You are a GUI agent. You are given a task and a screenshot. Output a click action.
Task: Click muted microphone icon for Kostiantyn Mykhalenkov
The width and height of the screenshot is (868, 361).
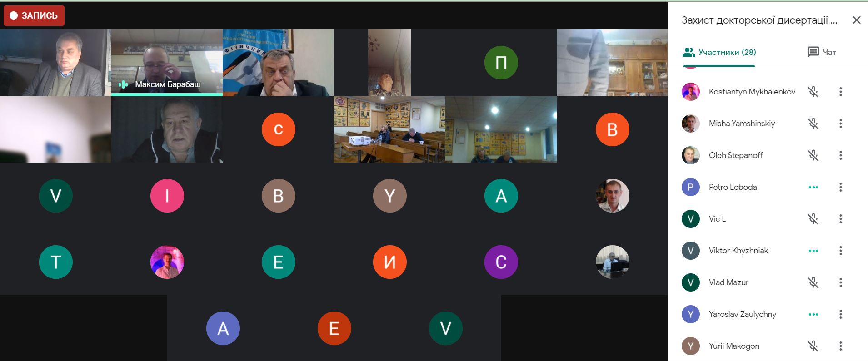[x=813, y=92]
